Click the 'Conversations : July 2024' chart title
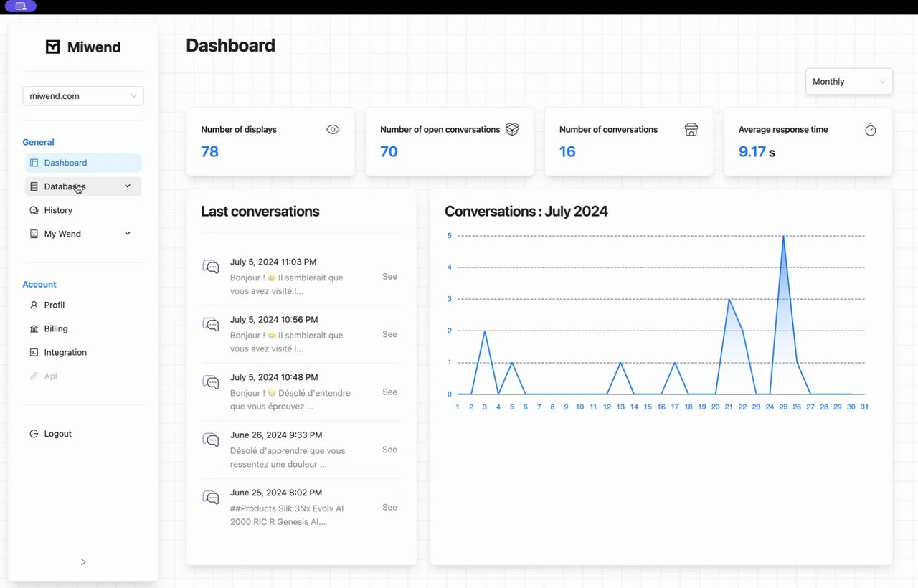 click(x=526, y=212)
